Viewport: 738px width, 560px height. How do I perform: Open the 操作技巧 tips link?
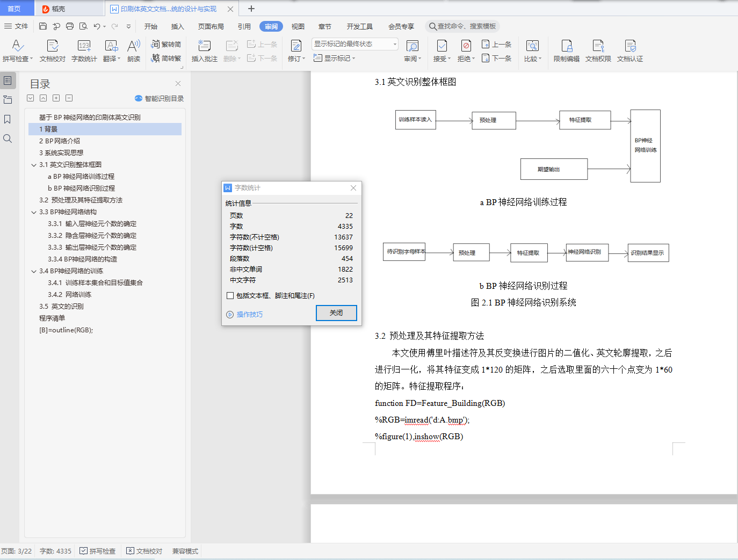point(245,315)
